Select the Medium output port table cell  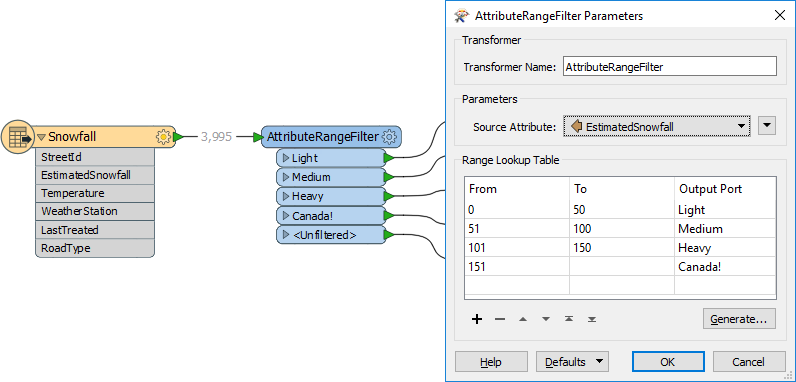[x=725, y=229]
